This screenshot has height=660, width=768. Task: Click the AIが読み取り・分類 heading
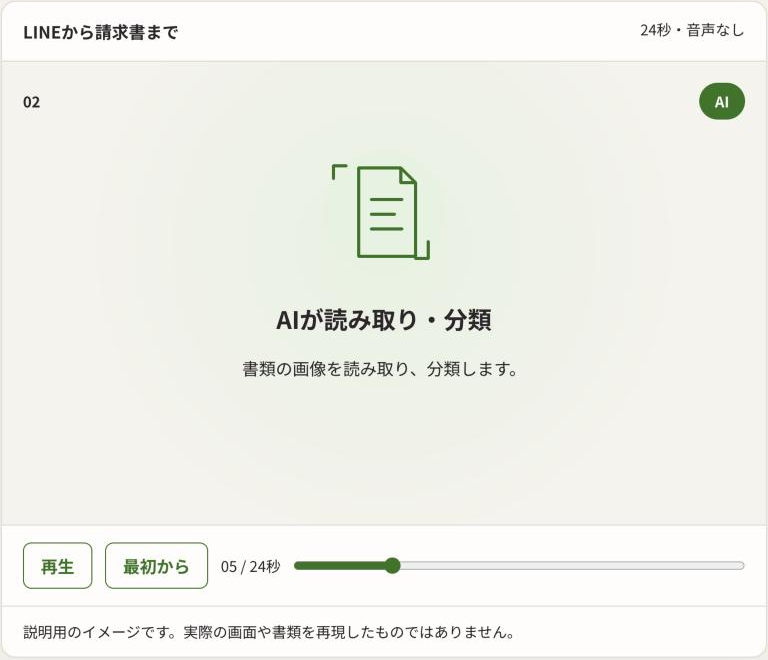(x=384, y=321)
